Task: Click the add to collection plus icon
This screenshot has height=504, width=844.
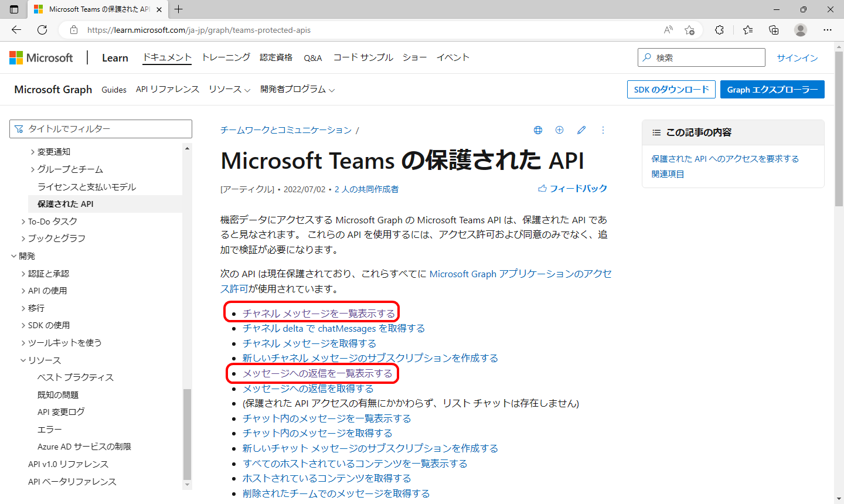Action: (x=559, y=130)
